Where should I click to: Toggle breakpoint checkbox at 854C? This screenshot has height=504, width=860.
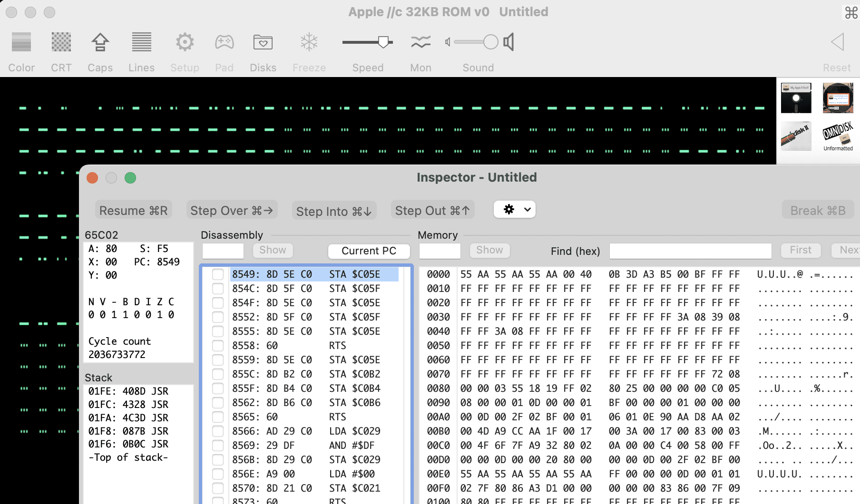[218, 289]
